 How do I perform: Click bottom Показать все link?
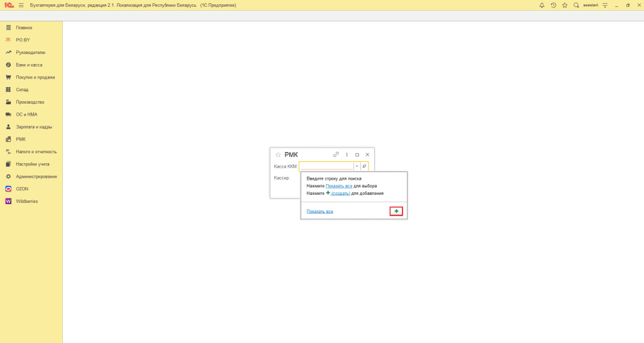click(319, 211)
